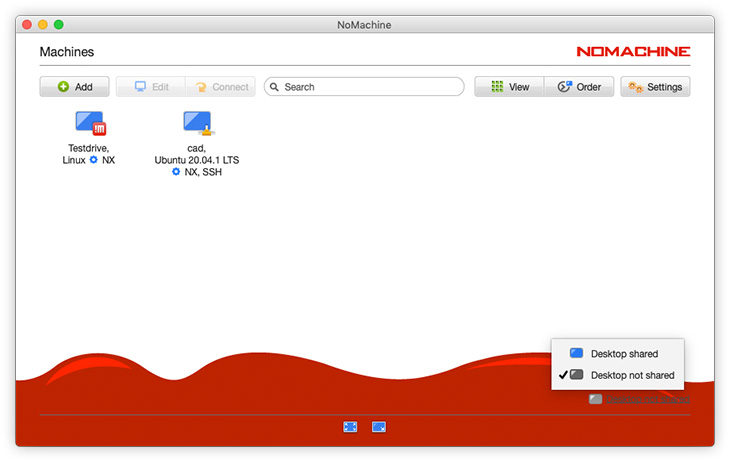The height and width of the screenshot is (461, 730).
Task: Select the cad Ubuntu machine icon
Action: tap(197, 124)
